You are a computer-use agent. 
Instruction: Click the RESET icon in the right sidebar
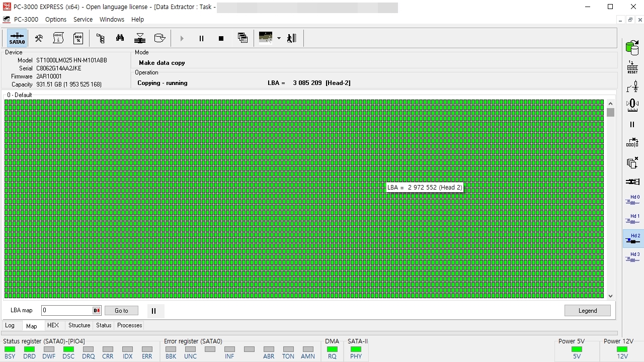632,67
